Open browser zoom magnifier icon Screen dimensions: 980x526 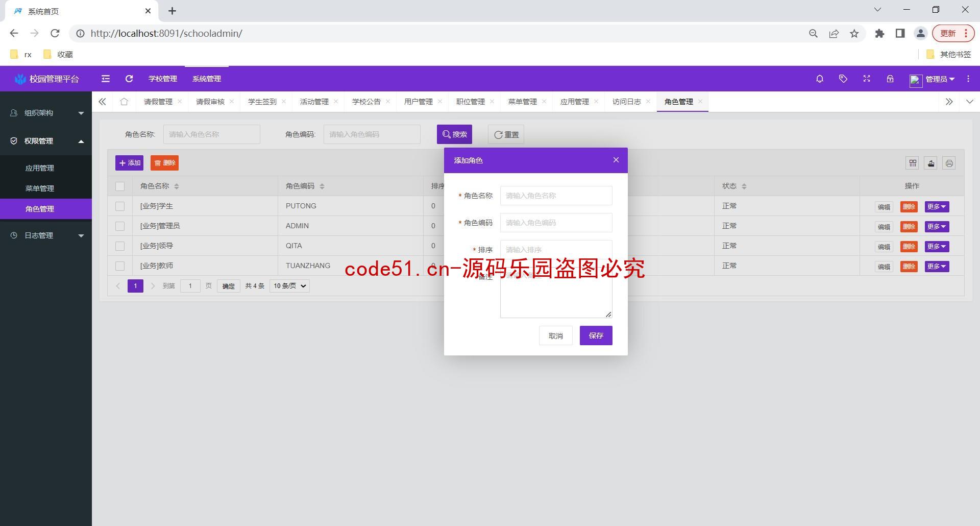coord(814,34)
